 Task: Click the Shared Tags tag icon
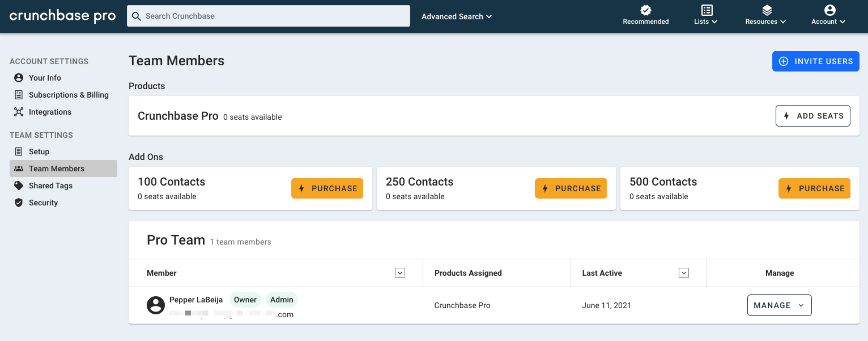point(19,186)
